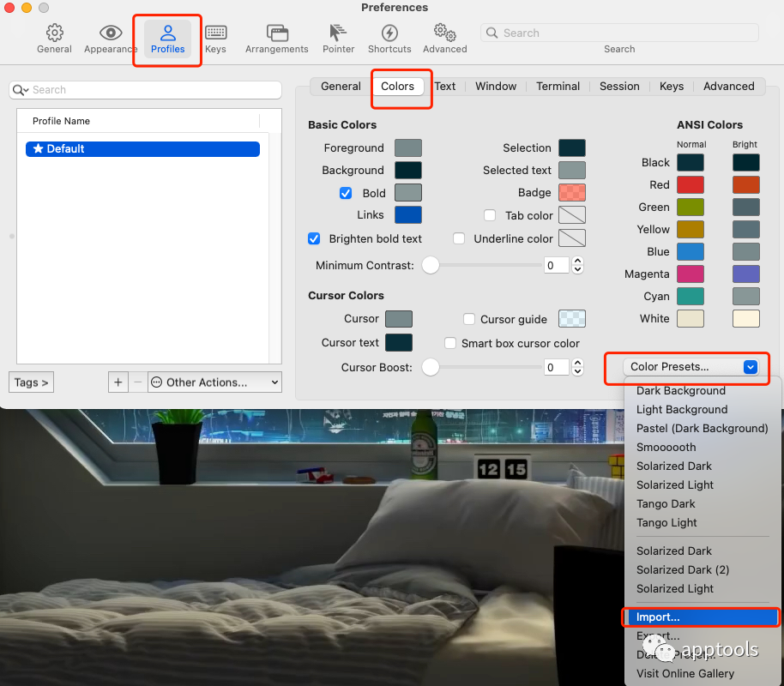Open the Shortcuts preferences pane
This screenshot has height=686, width=784.
coord(389,39)
